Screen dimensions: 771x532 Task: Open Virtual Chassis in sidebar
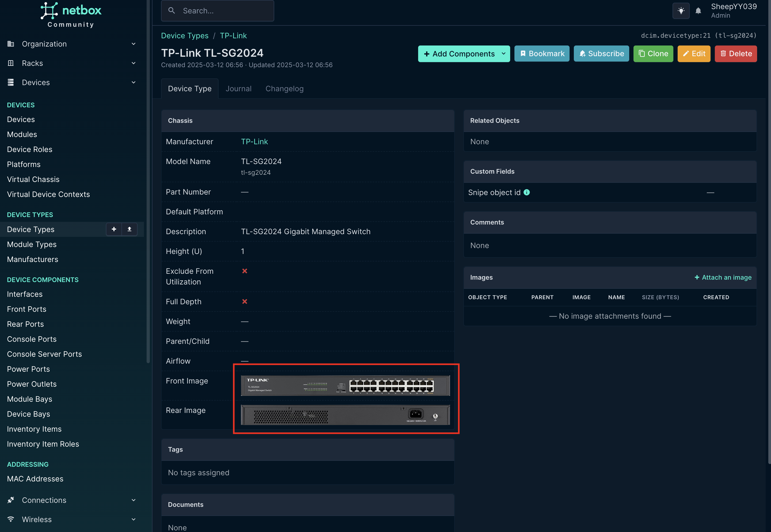coord(33,179)
